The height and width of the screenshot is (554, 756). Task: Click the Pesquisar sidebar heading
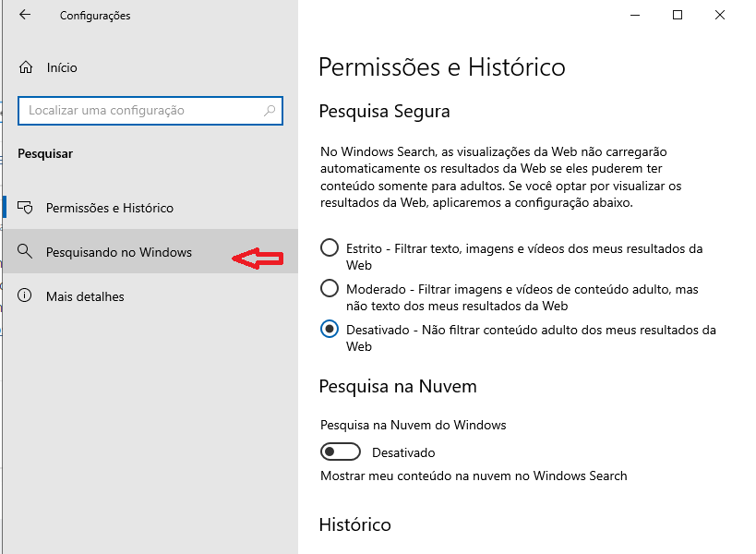coord(45,154)
